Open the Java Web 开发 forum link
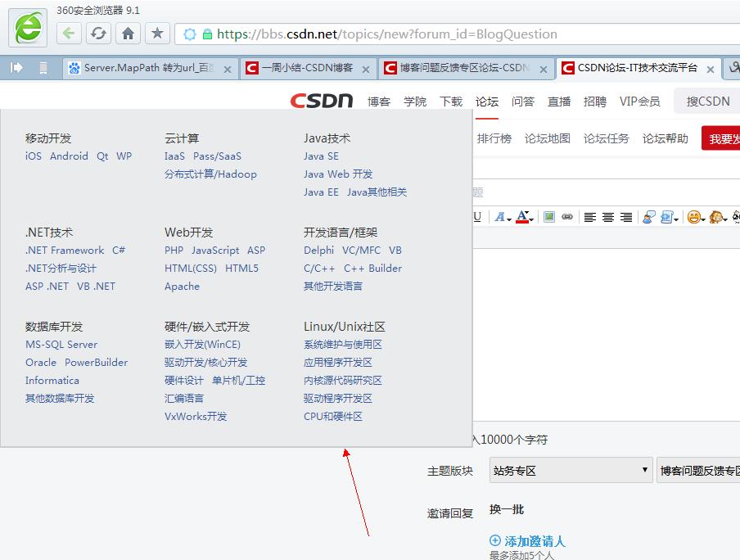Screen dimensions: 740x560 coord(338,174)
